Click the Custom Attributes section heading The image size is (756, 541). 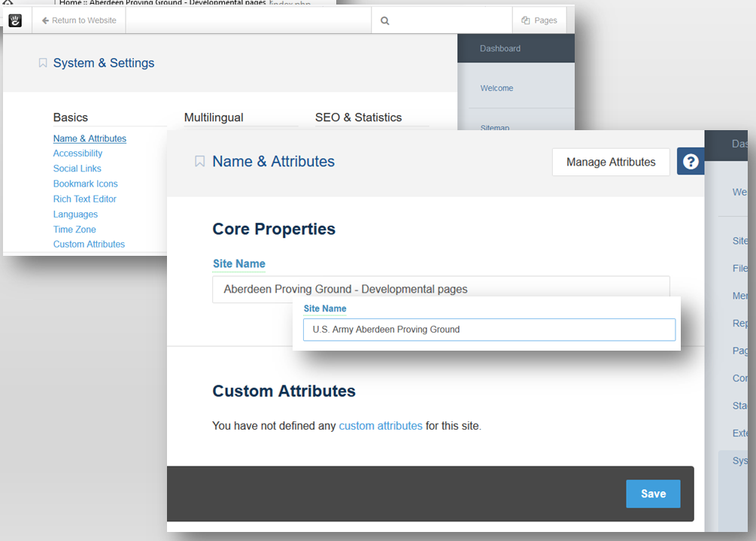pyautogui.click(x=284, y=391)
